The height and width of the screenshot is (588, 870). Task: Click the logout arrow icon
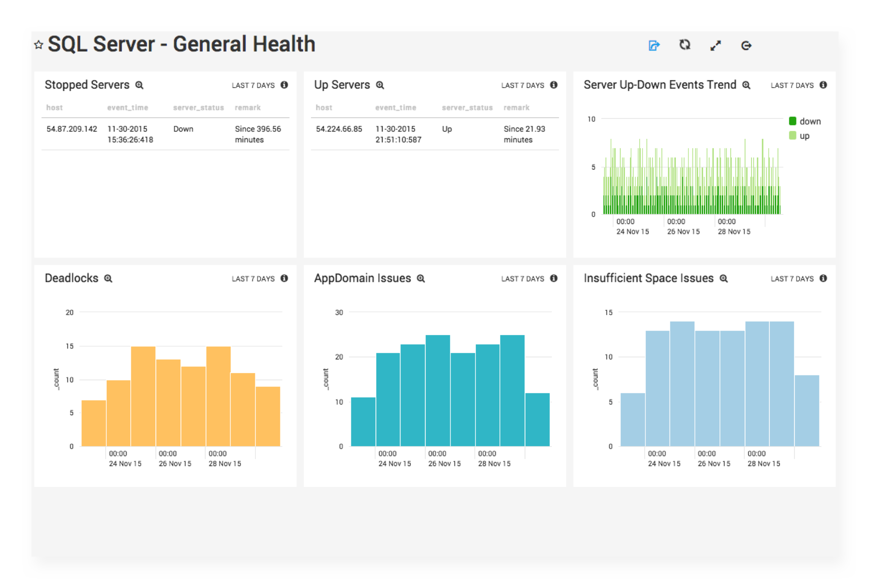click(746, 45)
